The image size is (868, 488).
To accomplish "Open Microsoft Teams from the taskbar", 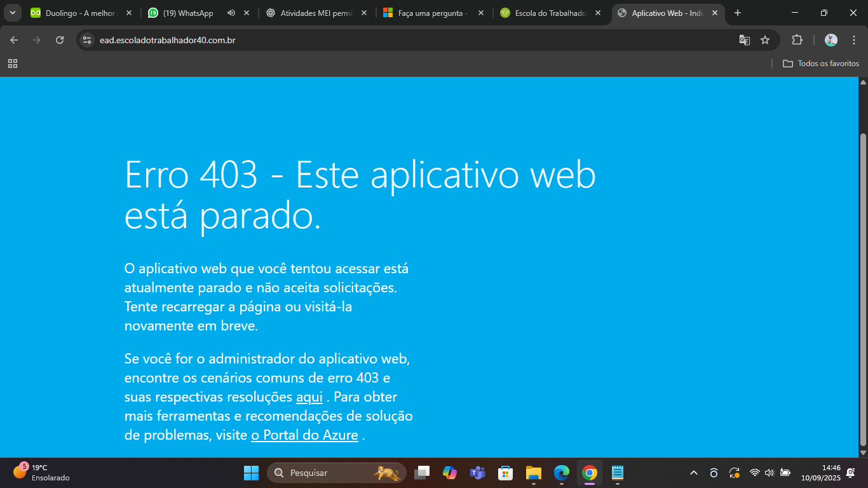I will (477, 473).
